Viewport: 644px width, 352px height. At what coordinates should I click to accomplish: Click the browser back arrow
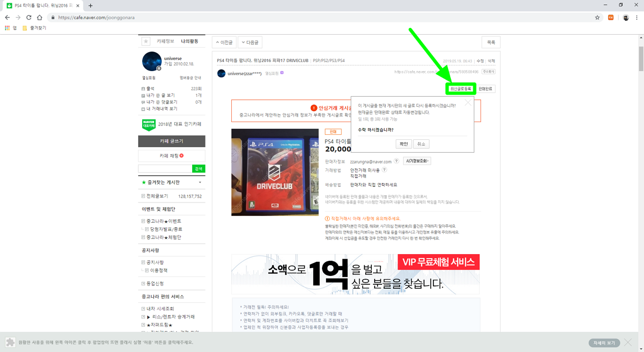point(7,18)
